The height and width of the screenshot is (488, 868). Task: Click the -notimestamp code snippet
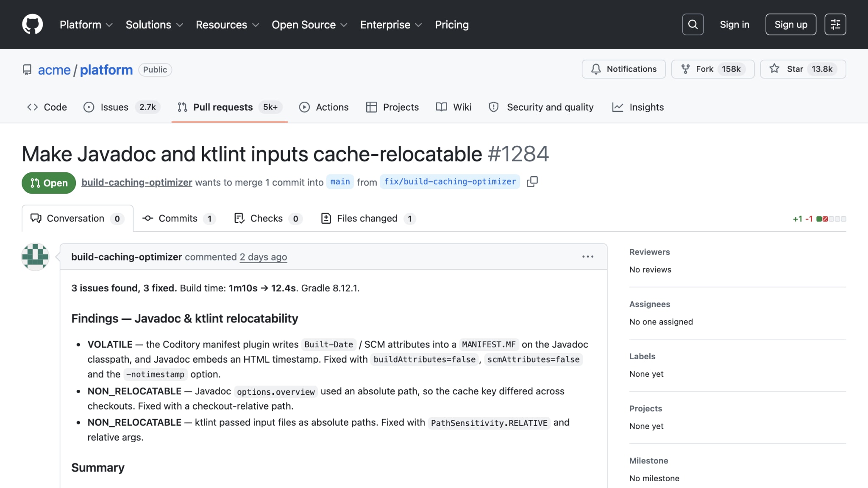(155, 374)
